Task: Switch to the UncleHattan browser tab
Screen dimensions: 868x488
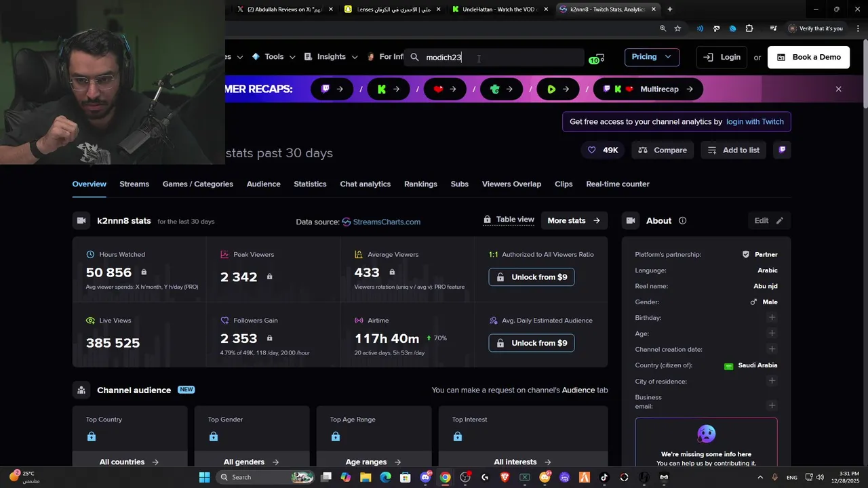Action: pos(500,9)
